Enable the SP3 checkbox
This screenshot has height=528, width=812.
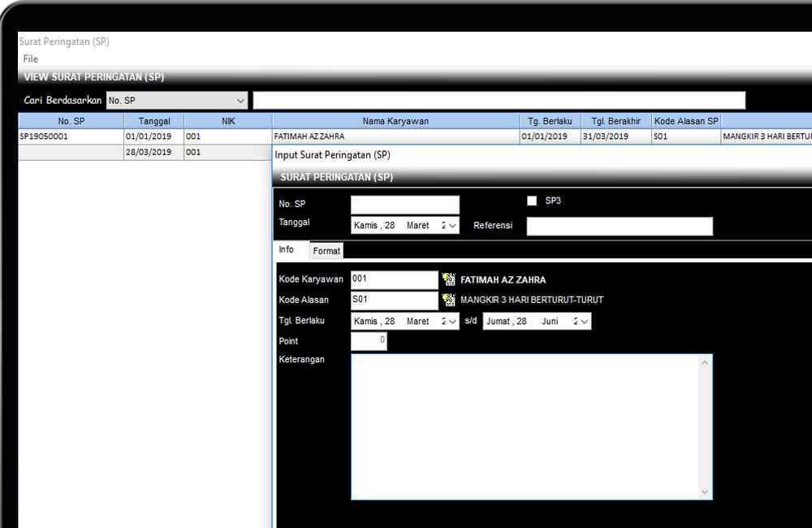tap(532, 201)
